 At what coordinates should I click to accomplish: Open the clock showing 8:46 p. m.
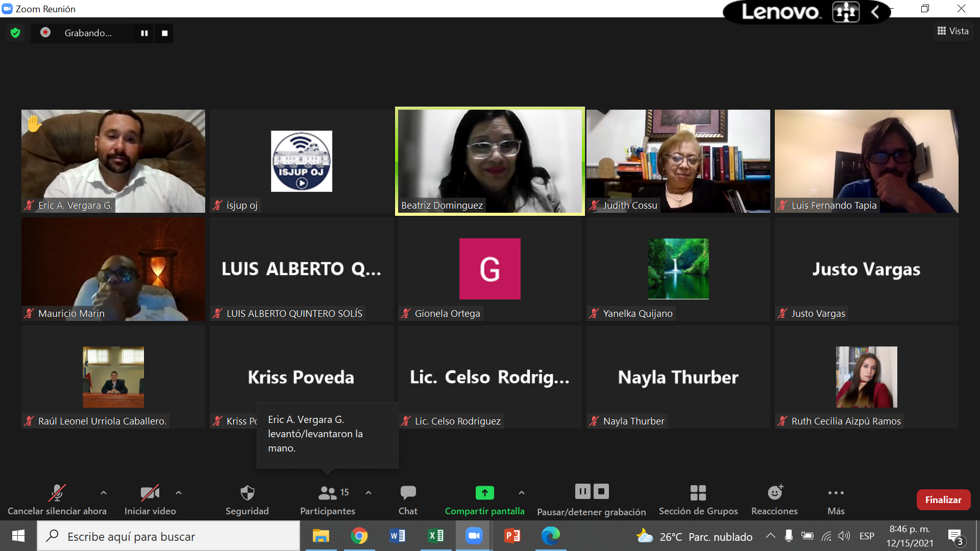point(910,536)
